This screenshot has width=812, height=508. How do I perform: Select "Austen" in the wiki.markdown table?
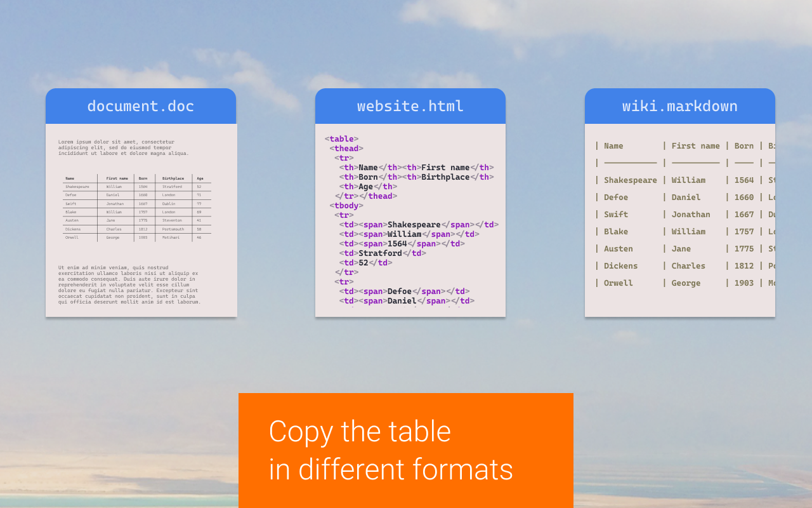(619, 249)
